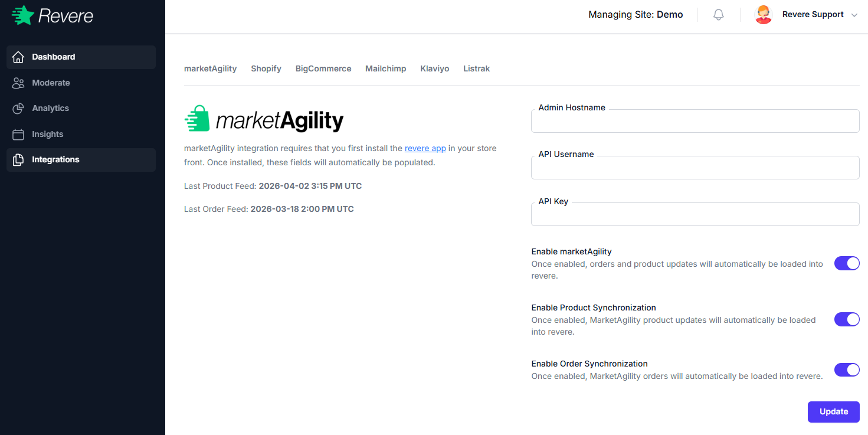Click the Integrations pages icon
The image size is (868, 435).
[x=18, y=159]
